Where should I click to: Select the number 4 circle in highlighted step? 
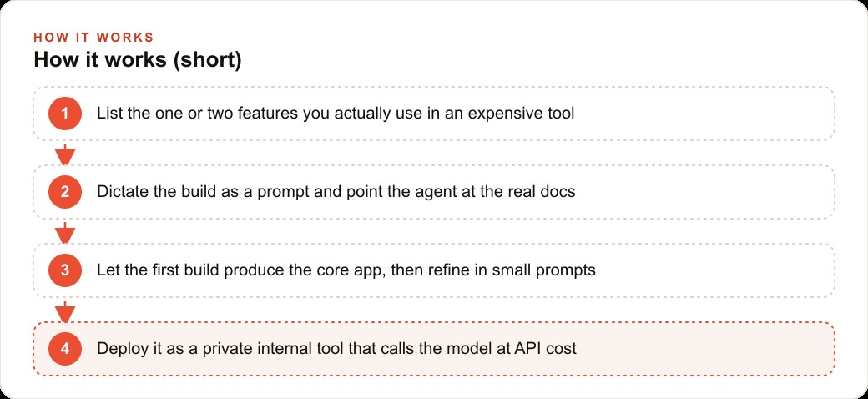click(x=65, y=349)
